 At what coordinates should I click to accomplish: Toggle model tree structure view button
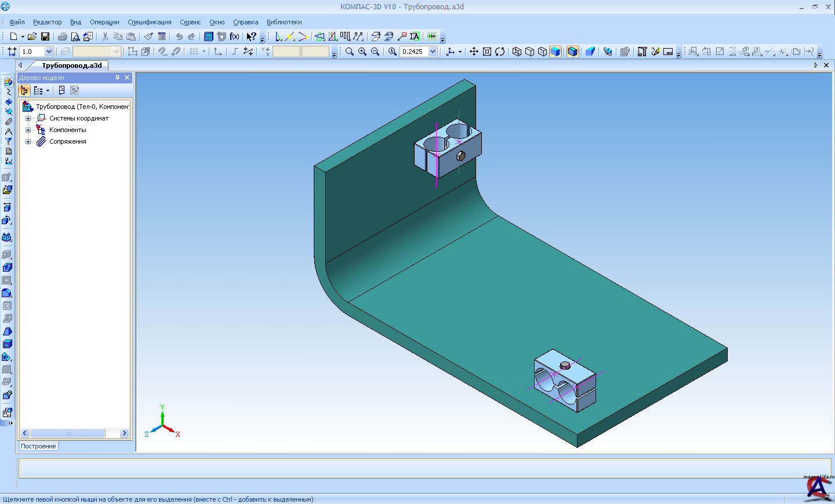pyautogui.click(x=24, y=90)
